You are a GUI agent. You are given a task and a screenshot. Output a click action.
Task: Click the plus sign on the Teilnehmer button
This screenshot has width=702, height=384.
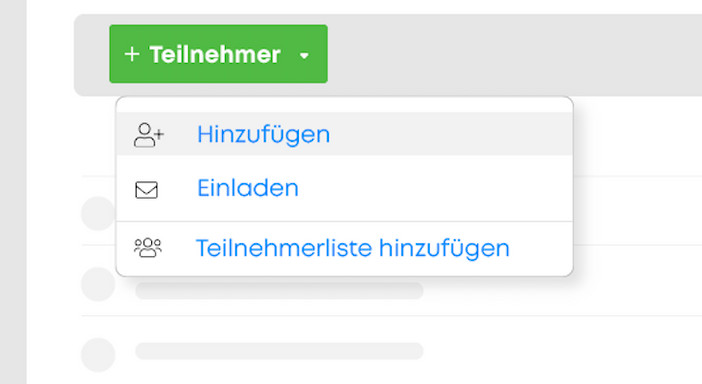click(132, 54)
